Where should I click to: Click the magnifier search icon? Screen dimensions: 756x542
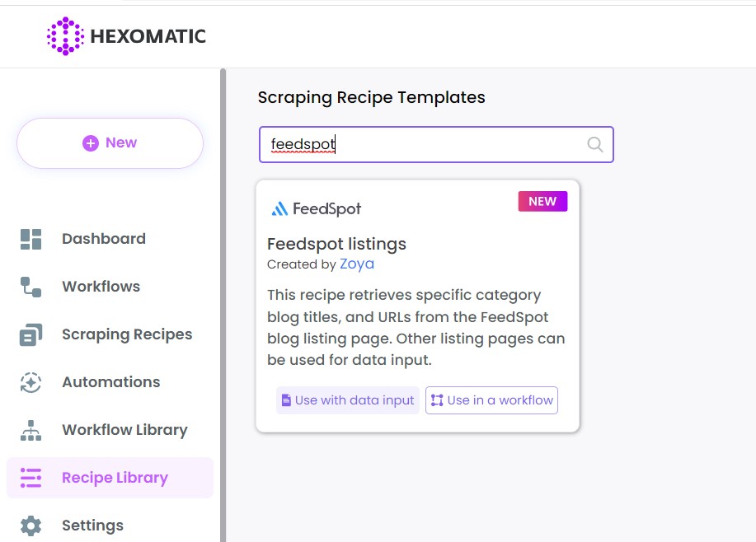coord(595,144)
